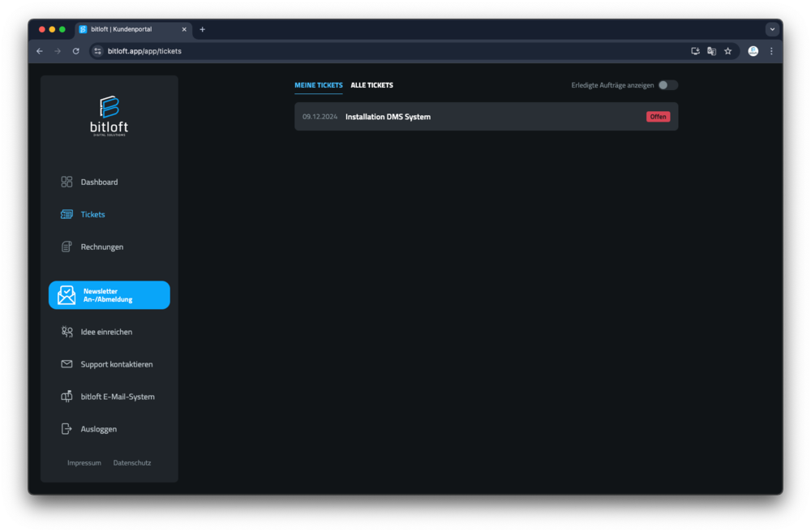Image resolution: width=811 pixels, height=532 pixels.
Task: Close the bitloft Kundenportal tab
Action: click(x=184, y=29)
